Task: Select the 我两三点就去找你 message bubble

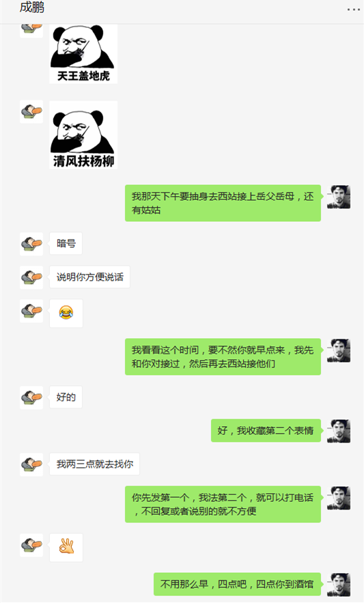Action: point(95,464)
